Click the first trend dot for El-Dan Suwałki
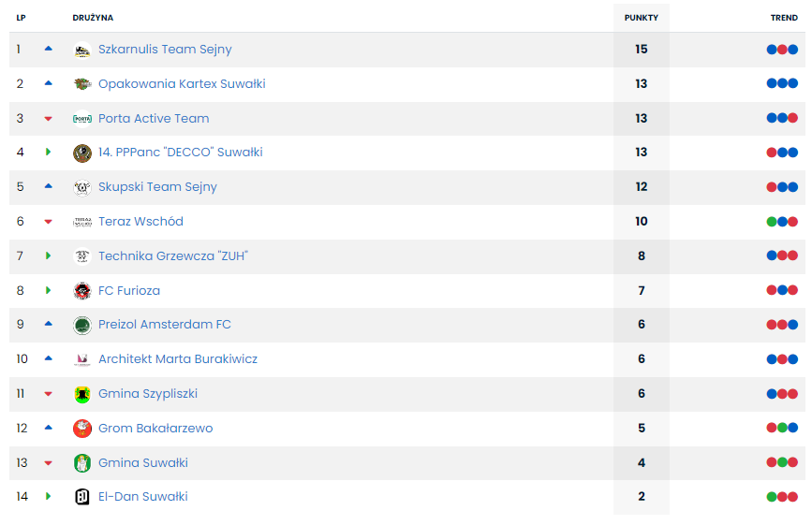 tap(772, 497)
